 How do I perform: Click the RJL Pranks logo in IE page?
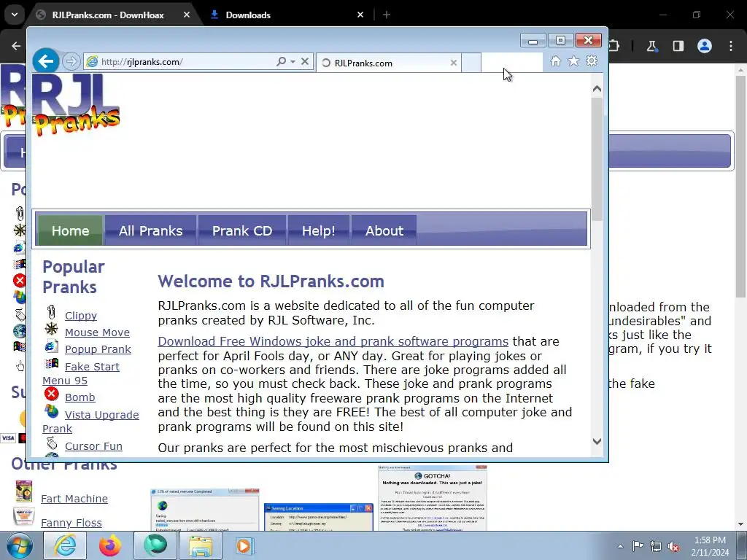click(x=76, y=105)
